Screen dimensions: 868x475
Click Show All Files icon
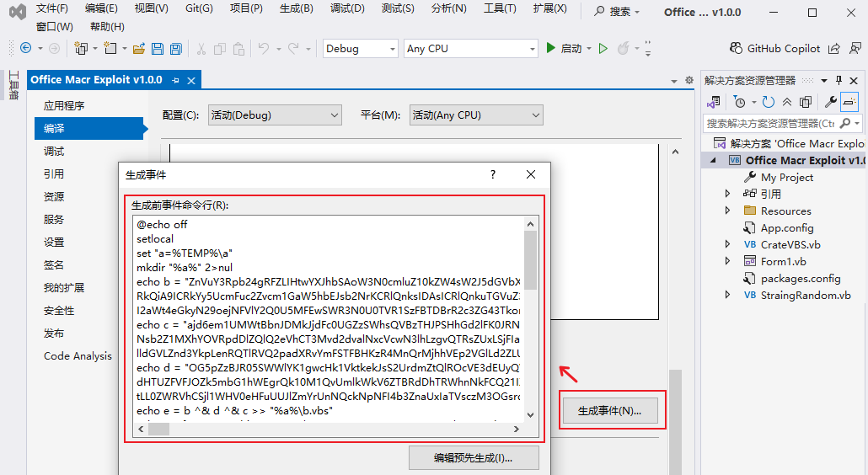[806, 102]
